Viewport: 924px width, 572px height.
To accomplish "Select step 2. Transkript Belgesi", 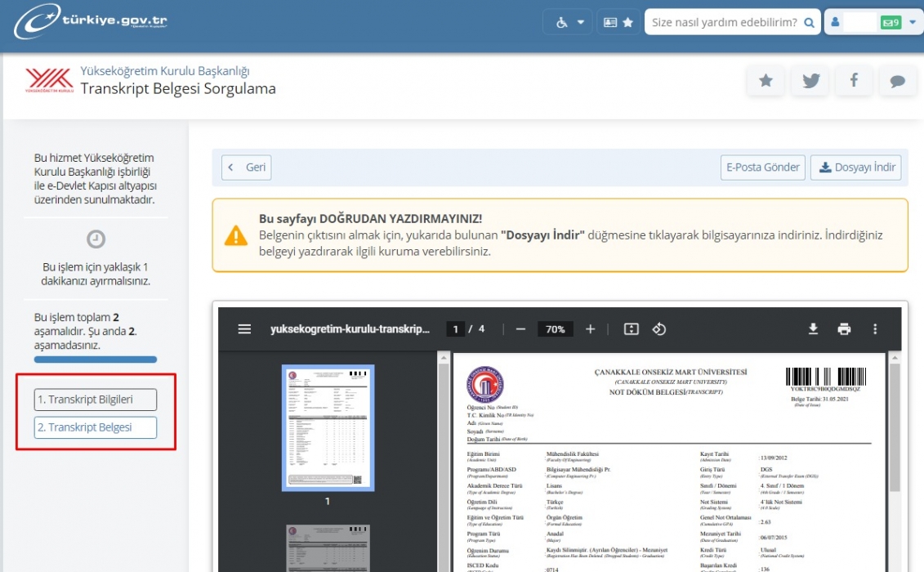I will click(96, 427).
